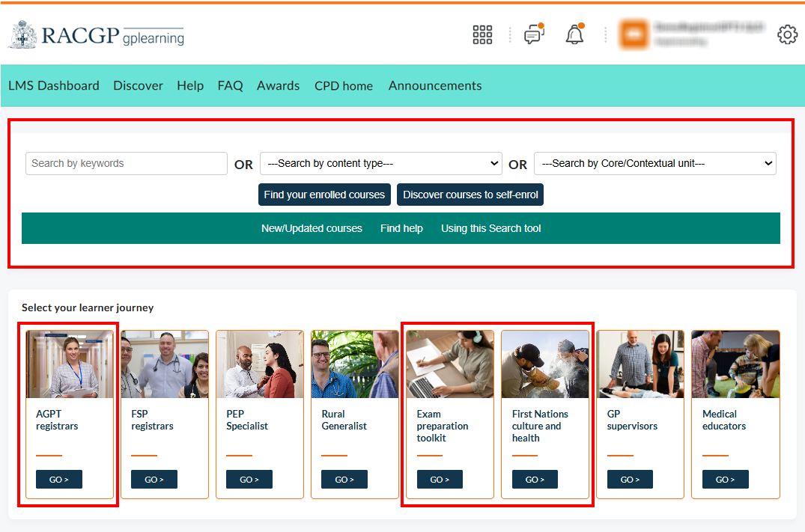Open the Using this Search tool link
Screen dimensions: 805x532
click(x=490, y=228)
